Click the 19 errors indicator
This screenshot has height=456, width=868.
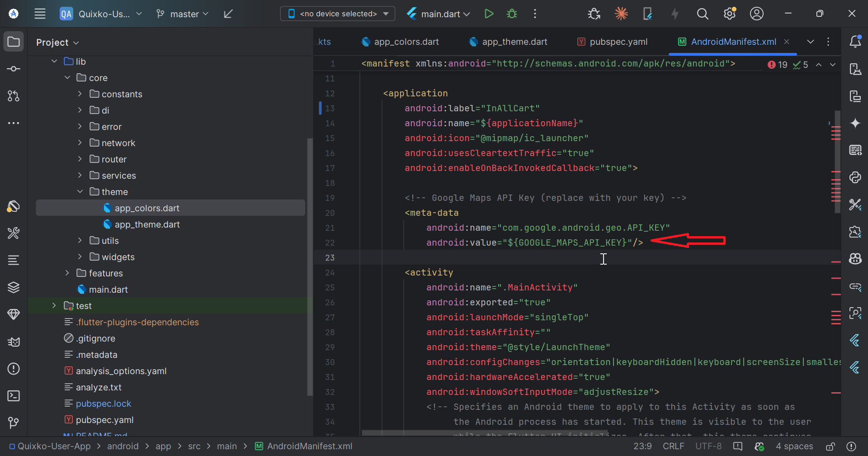(x=778, y=65)
